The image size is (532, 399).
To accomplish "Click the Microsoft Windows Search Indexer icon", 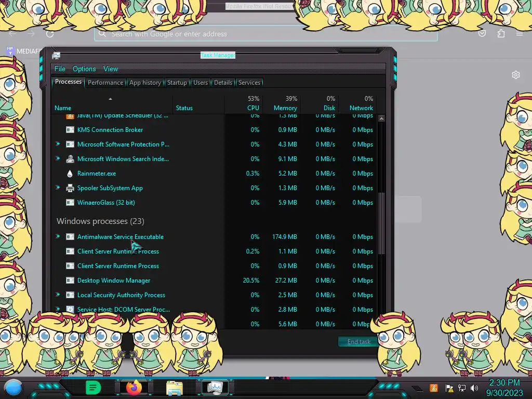I will pyautogui.click(x=70, y=159).
